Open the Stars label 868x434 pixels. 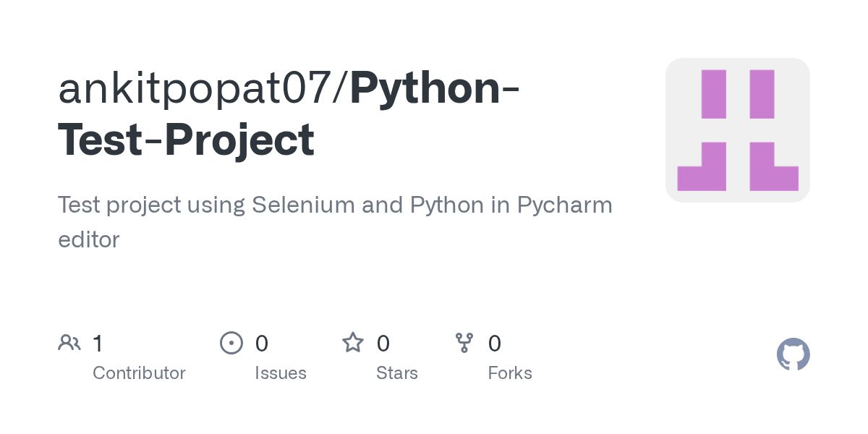(x=396, y=373)
